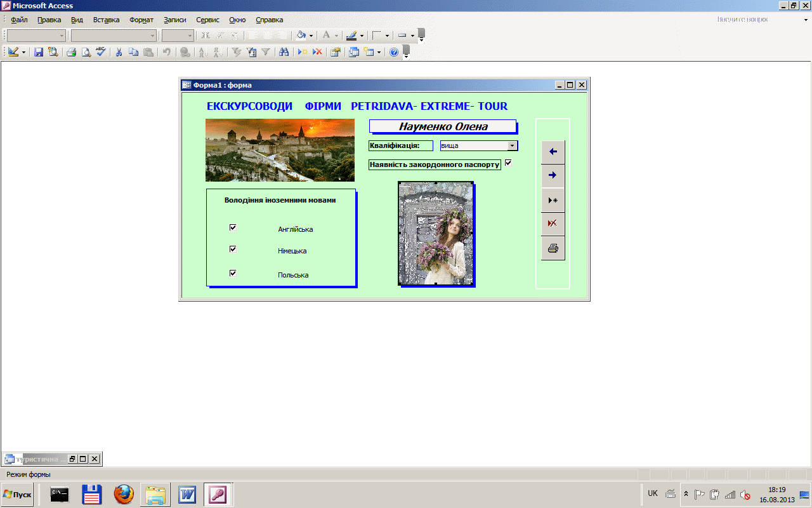
Task: Click the printer button on the form panel
Action: coord(553,248)
